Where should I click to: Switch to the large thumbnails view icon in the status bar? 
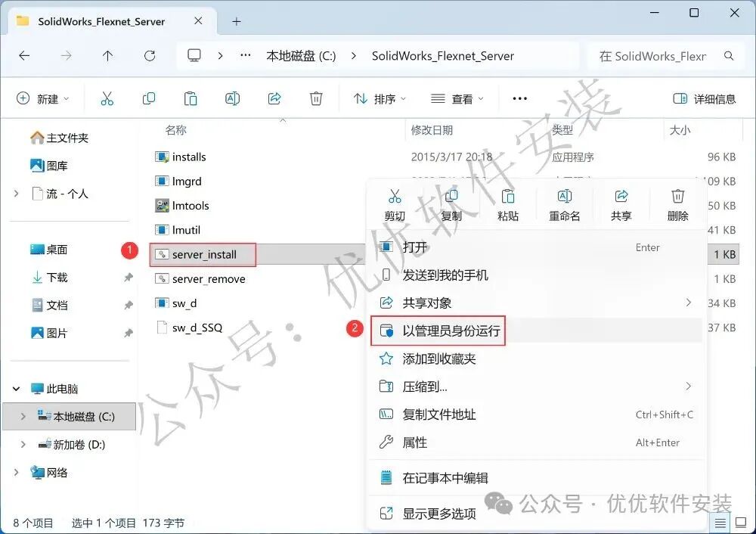click(x=741, y=523)
